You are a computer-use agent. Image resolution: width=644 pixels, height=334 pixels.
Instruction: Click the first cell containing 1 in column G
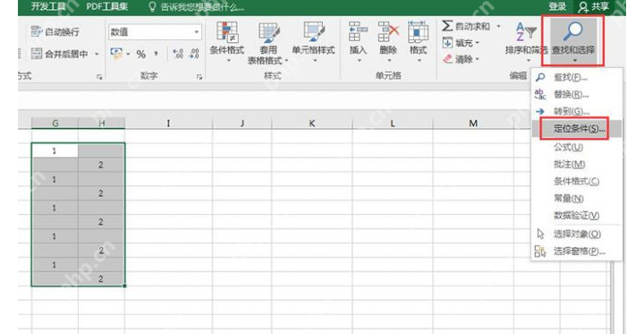tap(55, 150)
